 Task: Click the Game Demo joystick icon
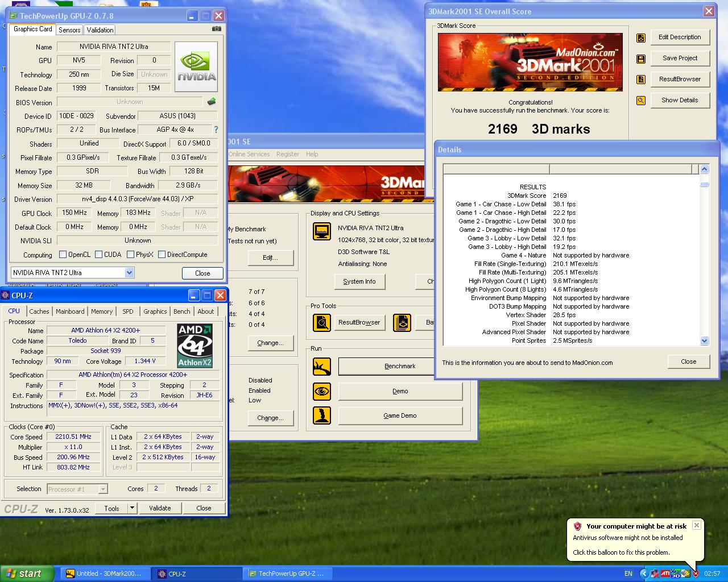[x=322, y=415]
